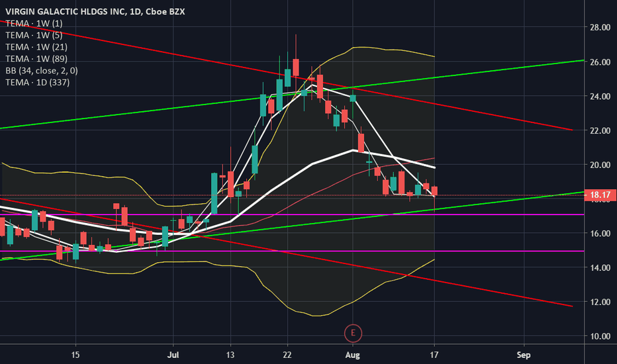Click the 13 date label on time axis
The height and width of the screenshot is (364, 617).
pyautogui.click(x=230, y=355)
